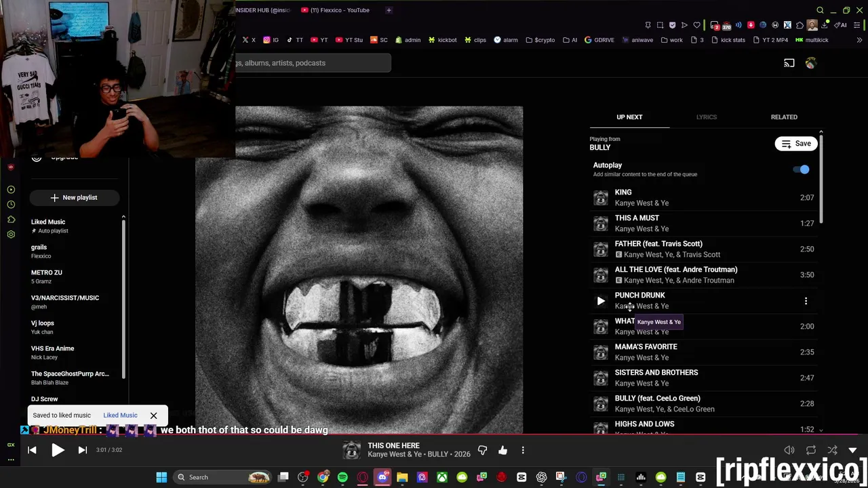This screenshot has height=488, width=868.
Task: Open the AI bookmarks folder
Action: point(570,40)
